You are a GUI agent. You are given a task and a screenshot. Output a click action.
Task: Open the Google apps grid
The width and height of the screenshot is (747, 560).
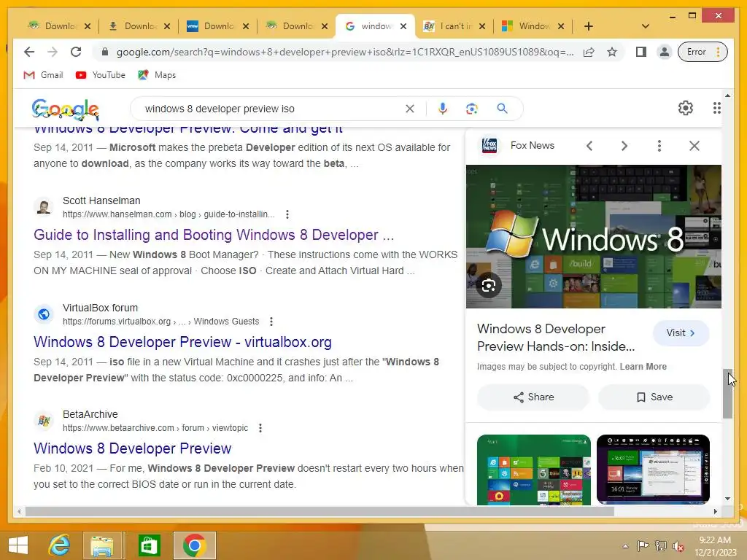(x=716, y=108)
